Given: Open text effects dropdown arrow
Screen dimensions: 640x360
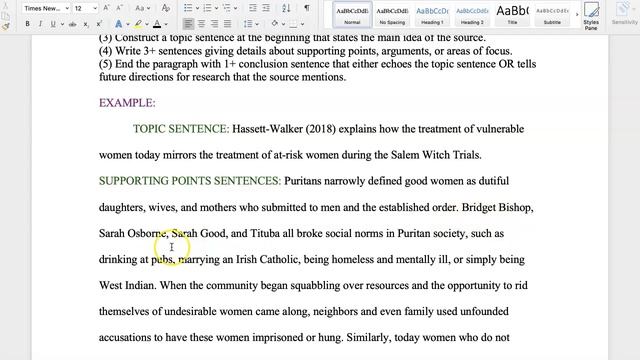Looking at the screenshot, I should click(128, 24).
